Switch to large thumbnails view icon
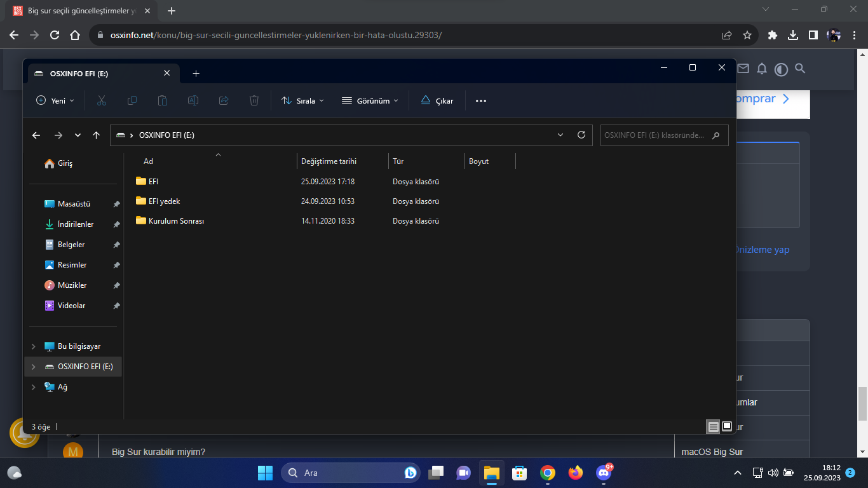Image resolution: width=868 pixels, height=488 pixels. tap(727, 427)
